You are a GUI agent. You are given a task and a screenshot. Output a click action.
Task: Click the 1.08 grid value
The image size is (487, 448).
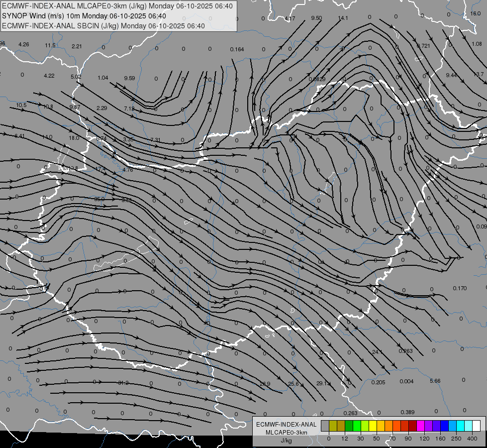point(477,44)
